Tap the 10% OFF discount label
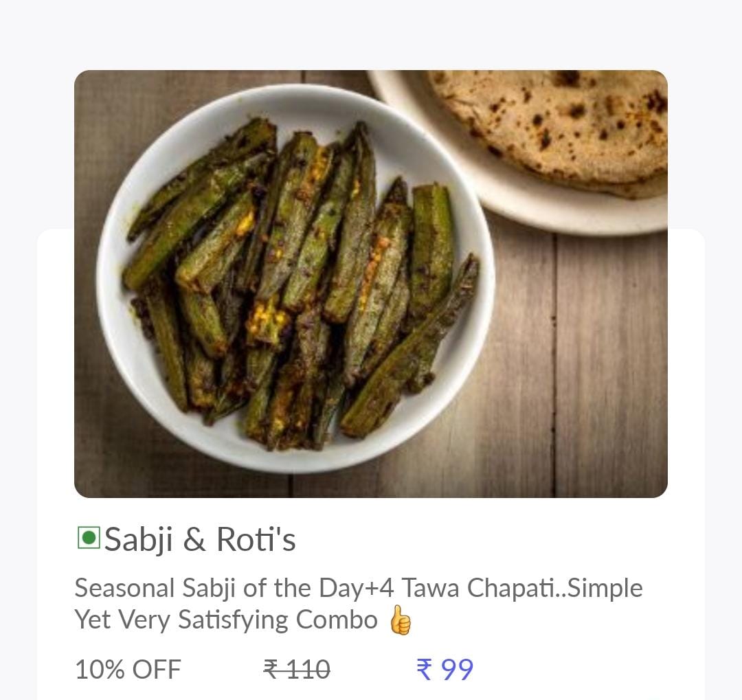This screenshot has height=700, width=742. tap(128, 669)
